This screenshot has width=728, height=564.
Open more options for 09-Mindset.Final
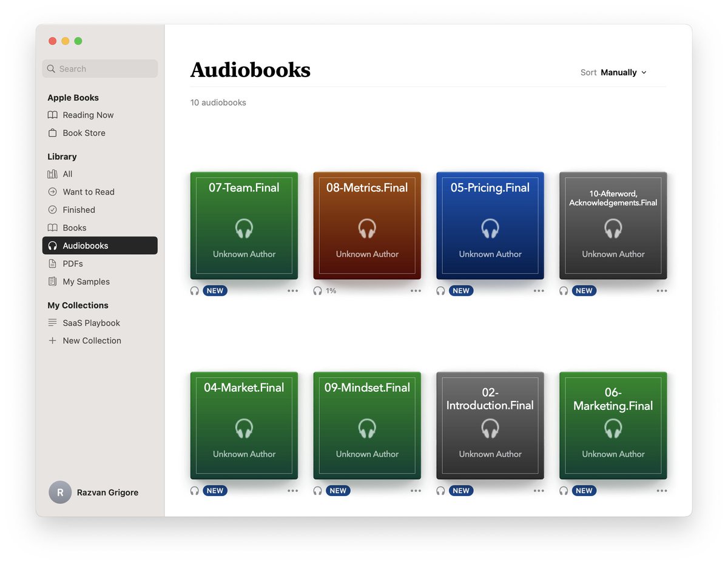416,491
